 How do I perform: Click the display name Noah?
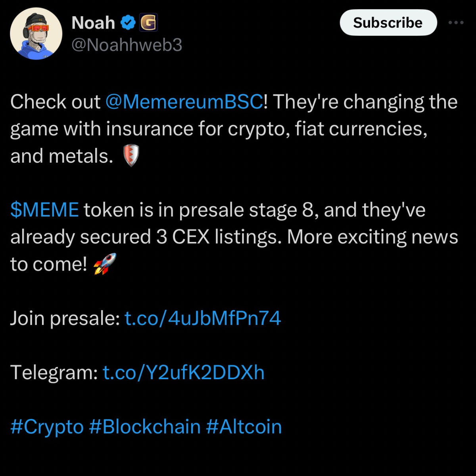point(93,23)
